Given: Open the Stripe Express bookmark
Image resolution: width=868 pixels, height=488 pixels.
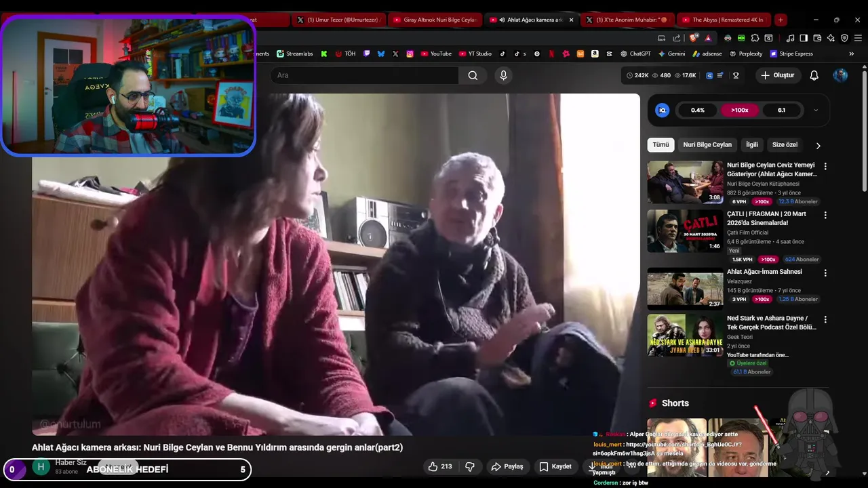Looking at the screenshot, I should pos(791,54).
